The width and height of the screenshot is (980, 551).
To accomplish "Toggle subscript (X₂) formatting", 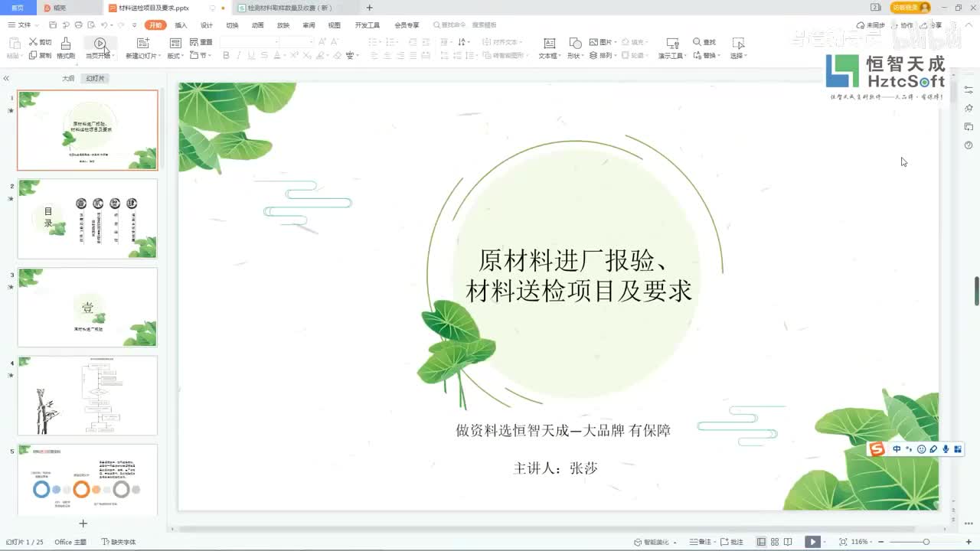I will [307, 56].
